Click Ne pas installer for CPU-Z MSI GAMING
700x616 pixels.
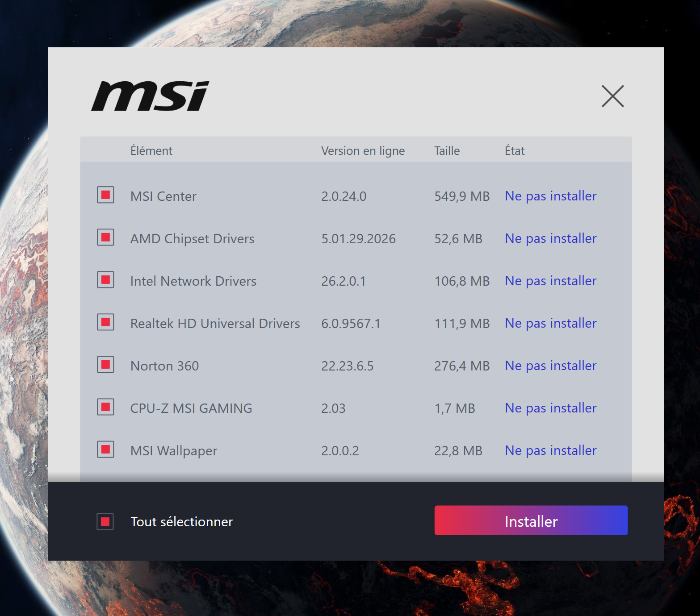[551, 408]
